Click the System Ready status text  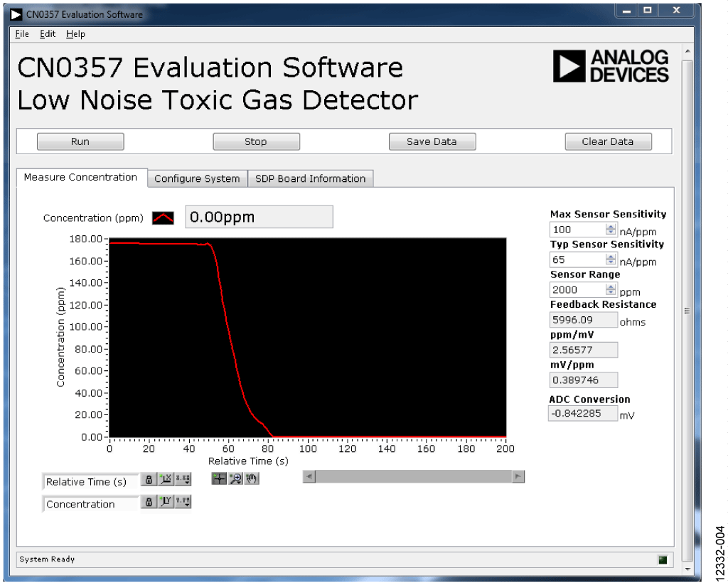[47, 559]
